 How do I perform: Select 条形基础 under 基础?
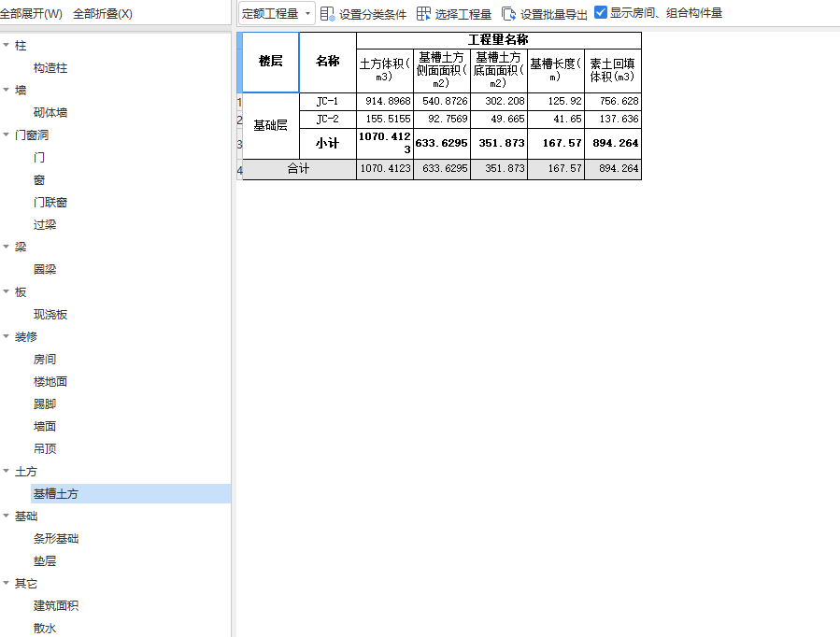(55, 538)
